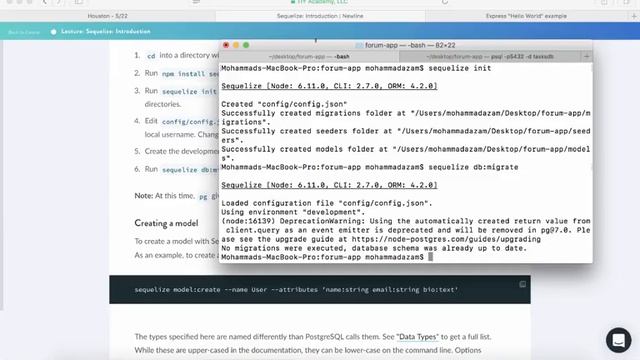Open the chat support widget
This screenshot has width=640, height=360.
pyautogui.click(x=619, y=340)
